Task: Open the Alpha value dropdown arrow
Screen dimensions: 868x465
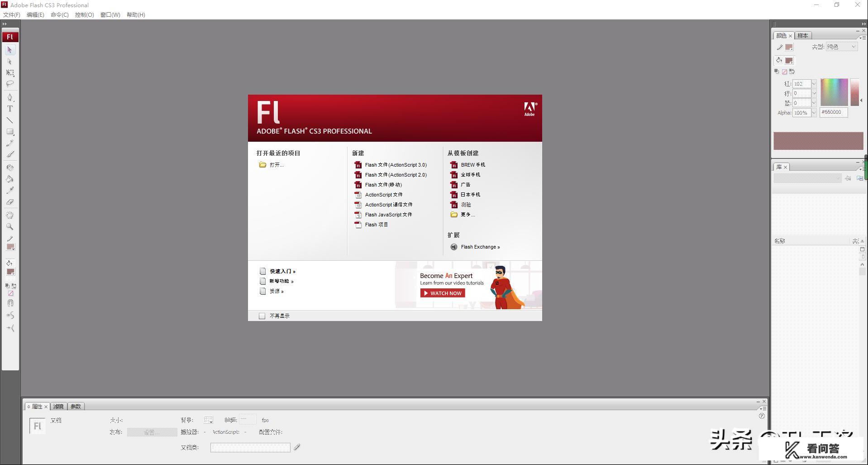Action: 814,113
